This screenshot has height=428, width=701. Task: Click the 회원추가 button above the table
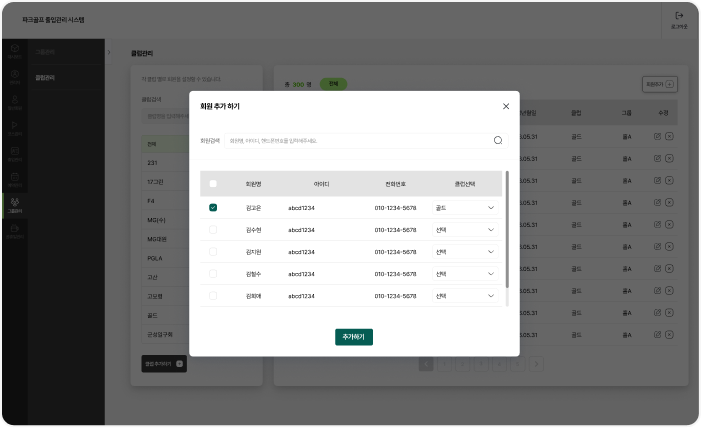660,85
